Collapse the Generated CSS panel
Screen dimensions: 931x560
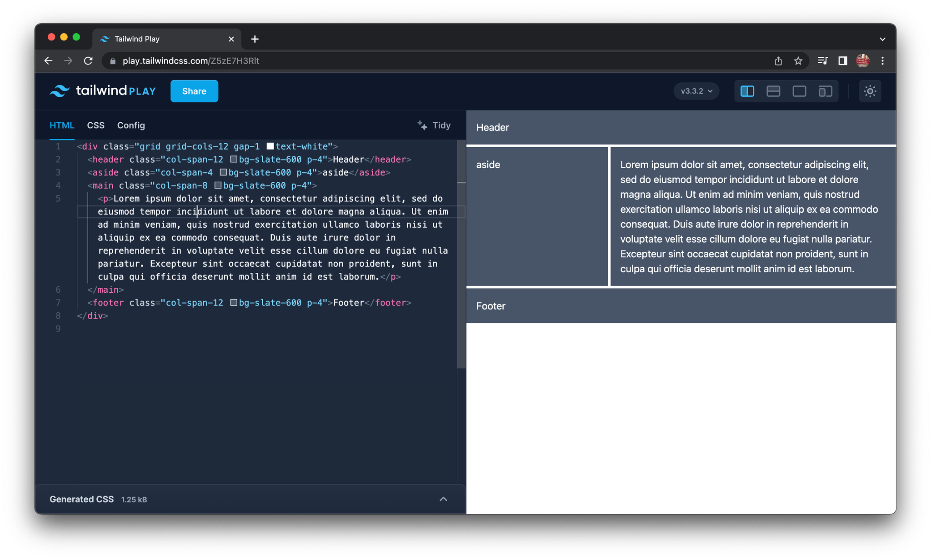click(x=443, y=499)
